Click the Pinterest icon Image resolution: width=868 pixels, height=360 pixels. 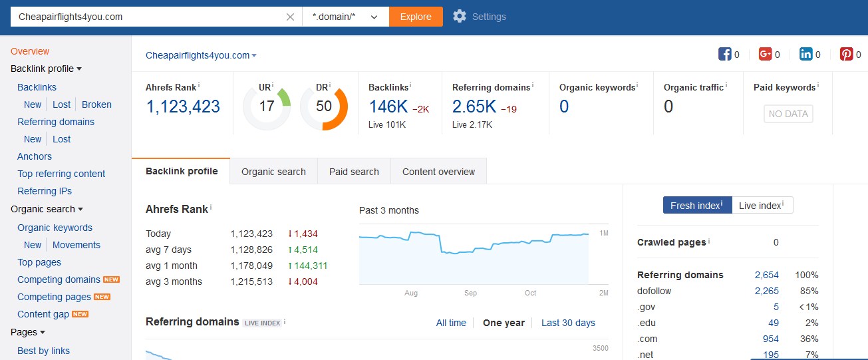tap(846, 55)
